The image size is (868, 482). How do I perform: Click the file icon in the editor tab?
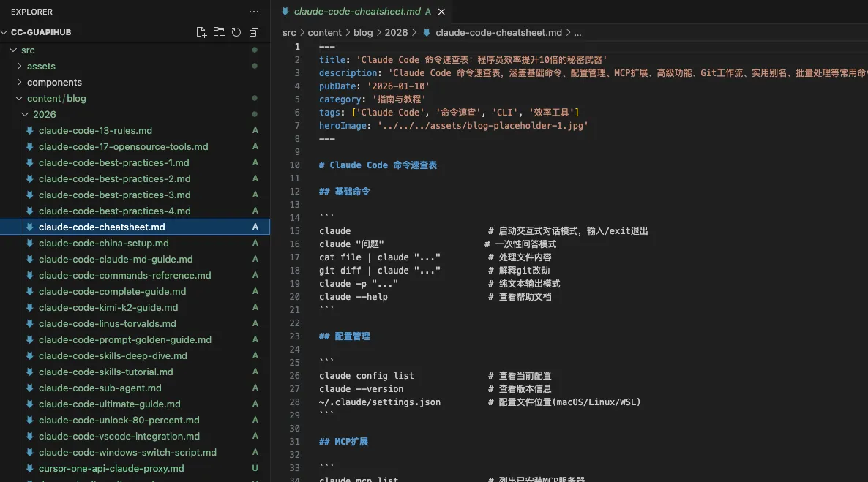click(285, 12)
